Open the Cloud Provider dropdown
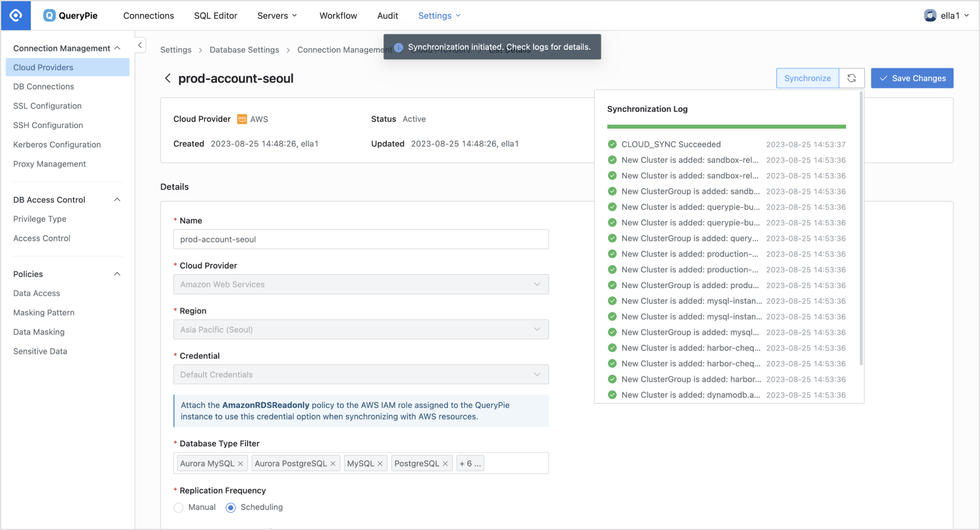 point(361,285)
